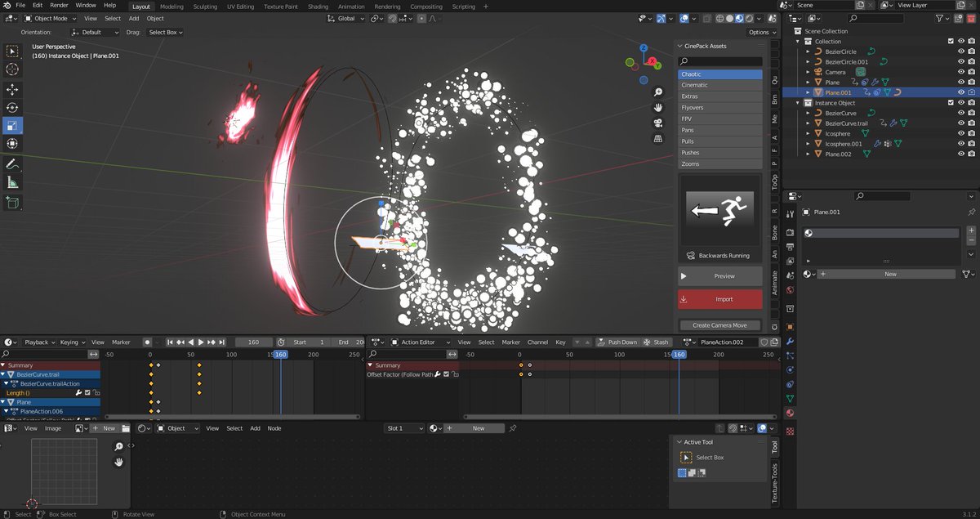Switch to the Shading workspace tab

tap(318, 7)
